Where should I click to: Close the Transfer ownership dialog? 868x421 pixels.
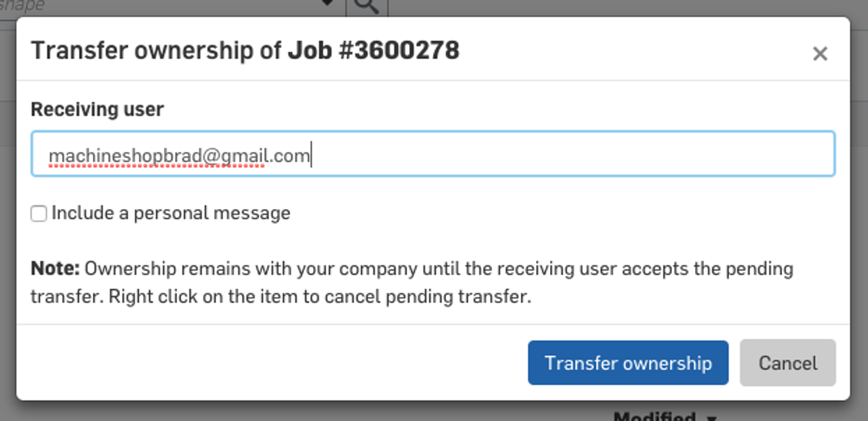820,53
